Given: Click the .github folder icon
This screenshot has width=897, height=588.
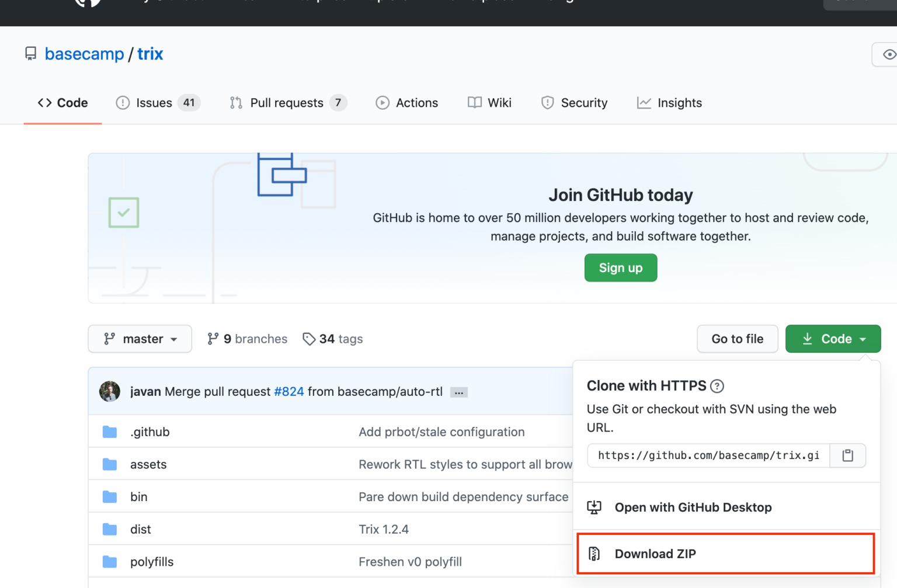Looking at the screenshot, I should 110,432.
